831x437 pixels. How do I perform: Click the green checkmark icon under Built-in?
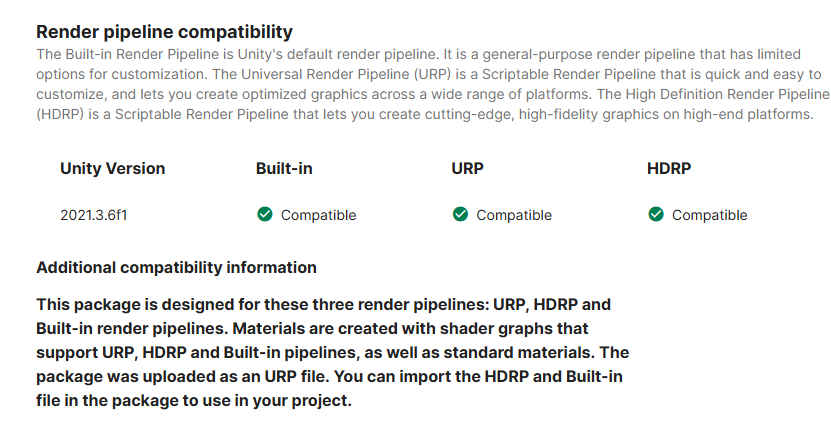[265, 215]
